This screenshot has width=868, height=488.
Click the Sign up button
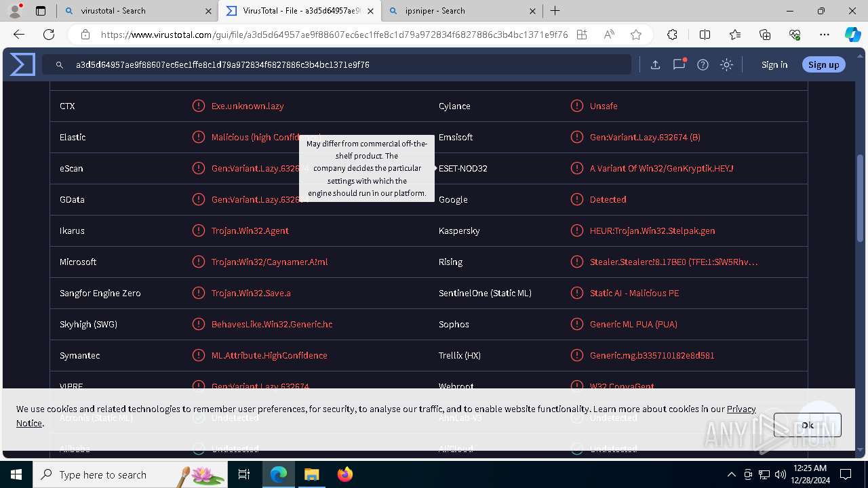coord(823,64)
